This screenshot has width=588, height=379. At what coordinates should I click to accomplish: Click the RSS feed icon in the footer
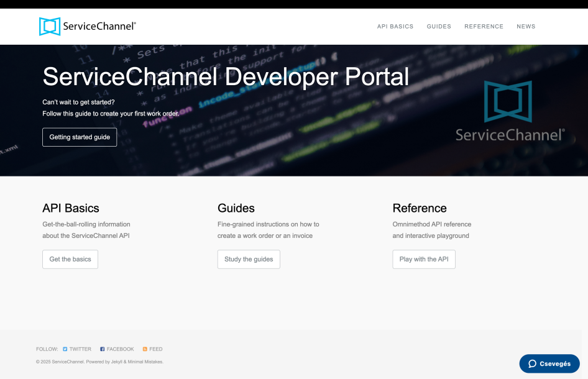145,349
